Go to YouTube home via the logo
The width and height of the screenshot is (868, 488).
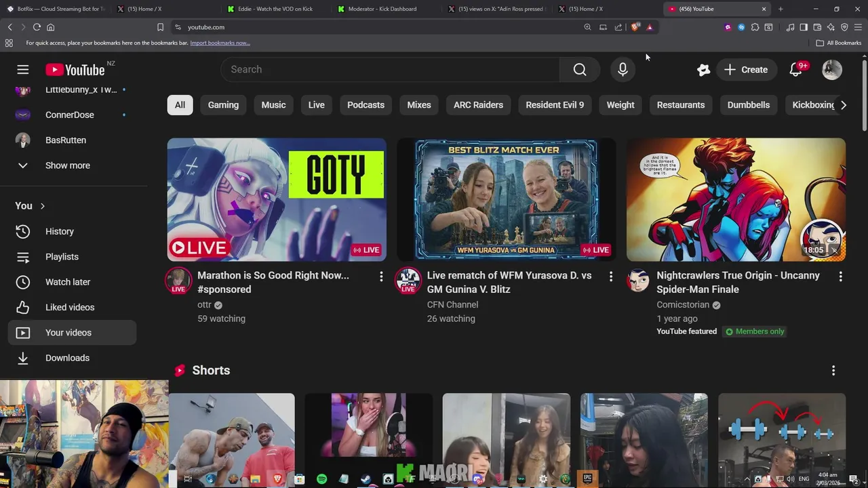(75, 70)
